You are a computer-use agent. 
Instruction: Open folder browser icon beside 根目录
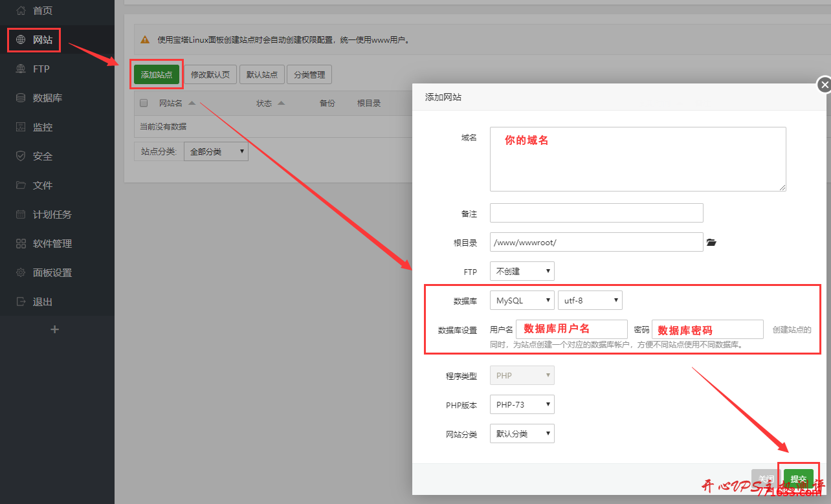click(x=711, y=243)
